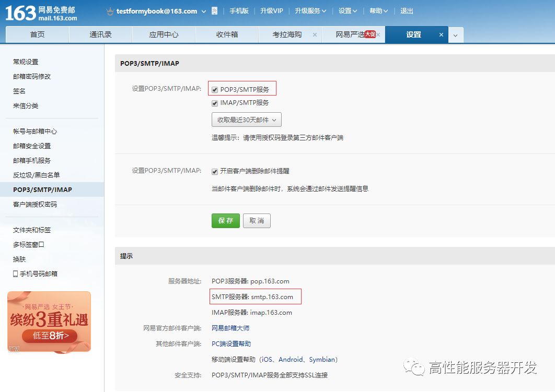Screen dimensions: 555x392
Task: Open the 收取最近30天邮件 dropdown
Action: pyautogui.click(x=246, y=120)
